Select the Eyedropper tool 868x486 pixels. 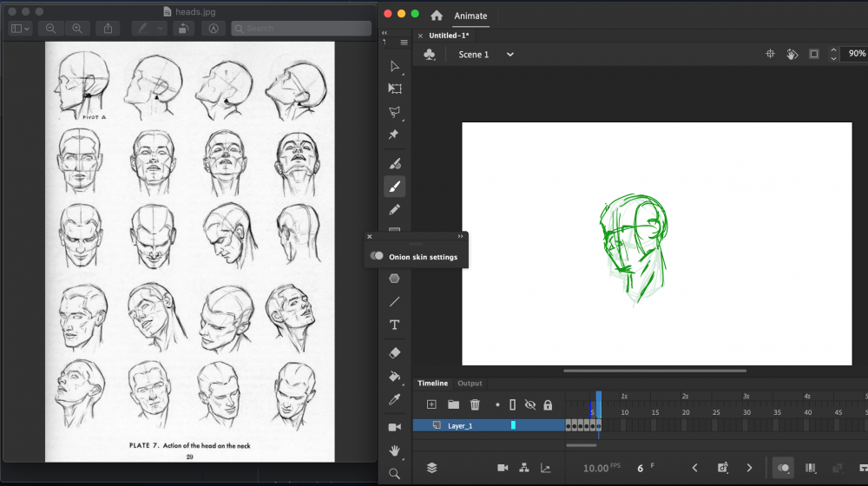pyautogui.click(x=395, y=400)
